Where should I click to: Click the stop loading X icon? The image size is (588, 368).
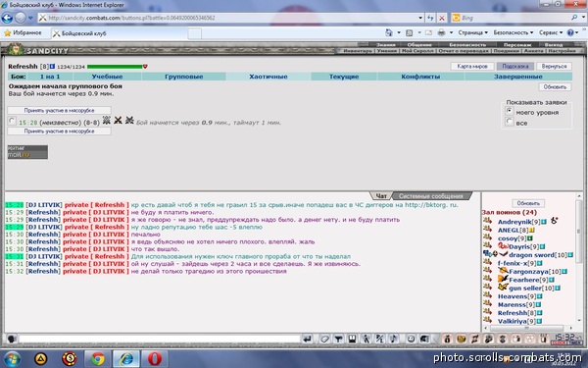[442, 18]
